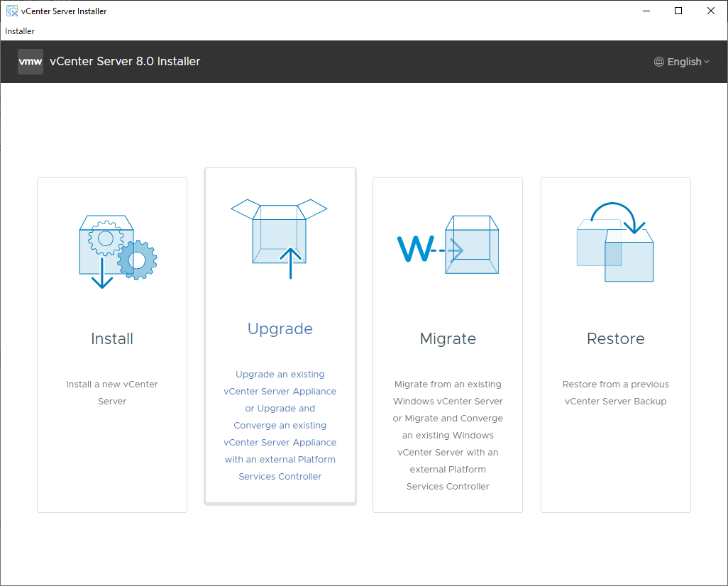Maximize the vCenter Server Installer window

tap(678, 11)
